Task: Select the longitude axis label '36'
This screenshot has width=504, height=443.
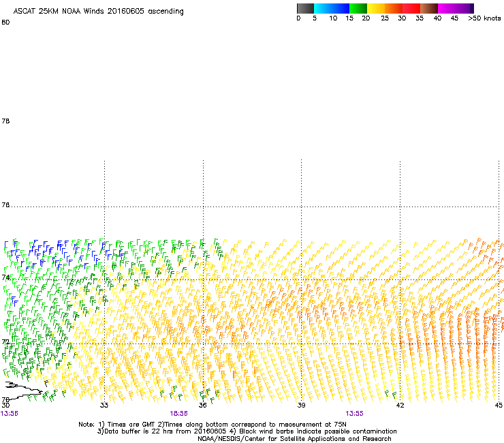Action: (202, 405)
